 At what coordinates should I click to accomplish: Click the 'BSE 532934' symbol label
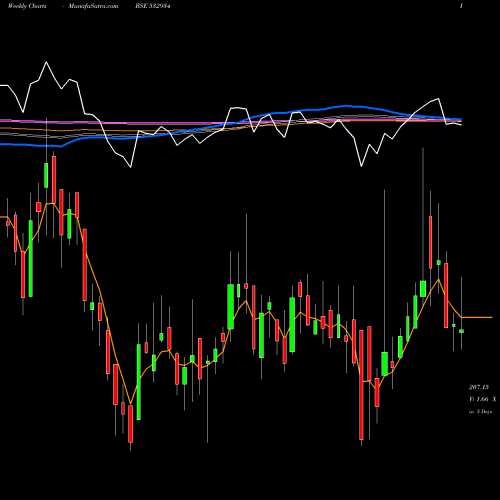click(153, 6)
